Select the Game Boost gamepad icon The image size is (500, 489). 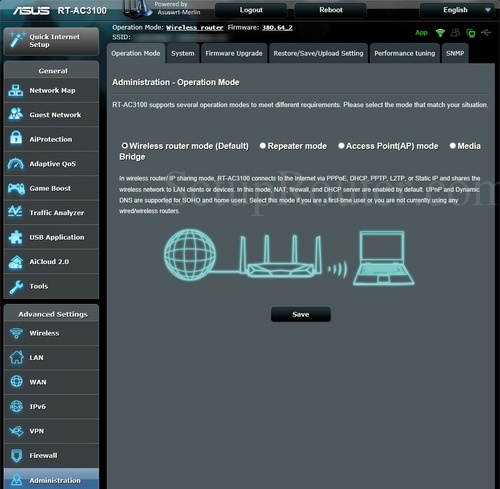[16, 188]
